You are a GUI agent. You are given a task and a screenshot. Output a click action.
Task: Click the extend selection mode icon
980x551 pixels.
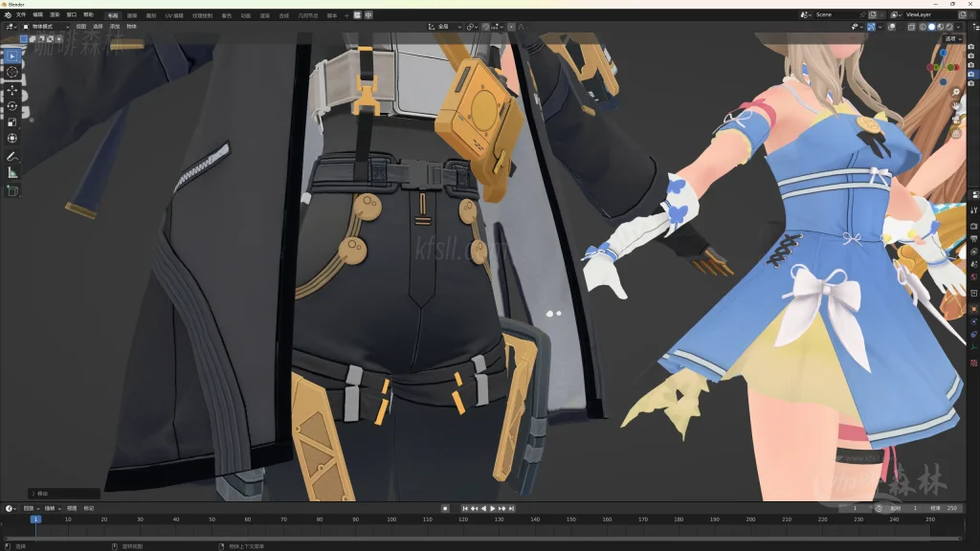pyautogui.click(x=33, y=38)
